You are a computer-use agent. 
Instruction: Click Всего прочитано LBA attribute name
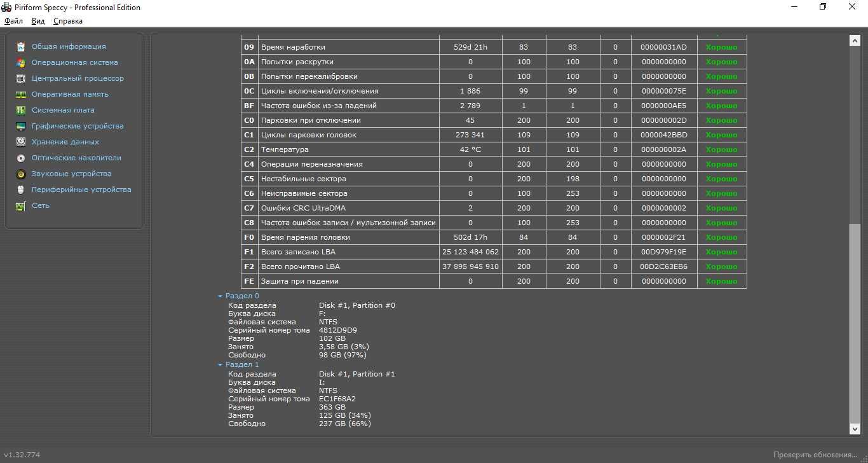tap(301, 266)
